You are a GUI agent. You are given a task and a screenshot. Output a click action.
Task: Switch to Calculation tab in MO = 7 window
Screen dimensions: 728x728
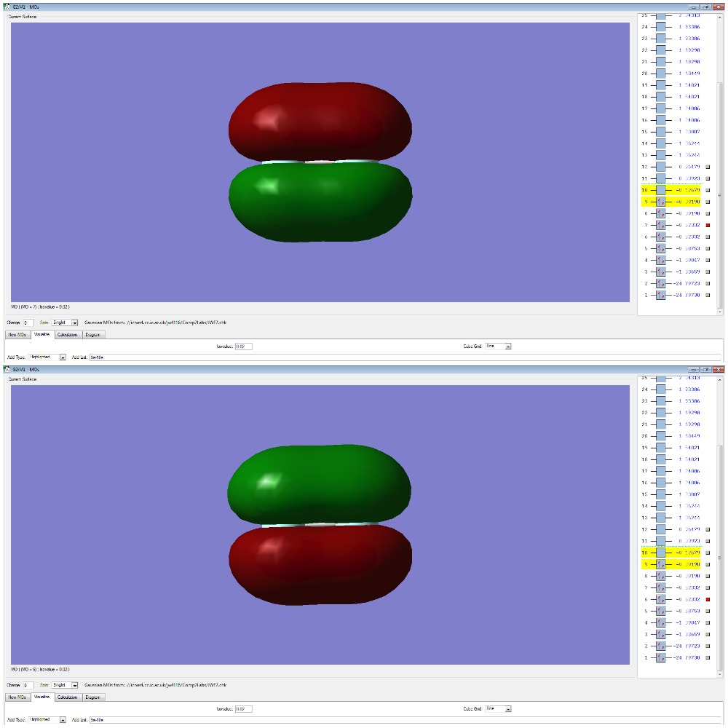(68, 335)
